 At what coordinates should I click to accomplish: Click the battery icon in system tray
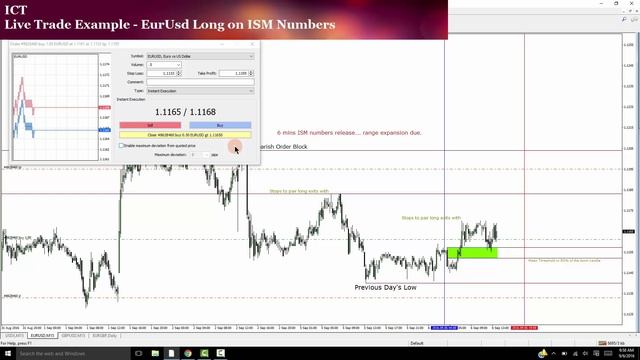(564, 353)
